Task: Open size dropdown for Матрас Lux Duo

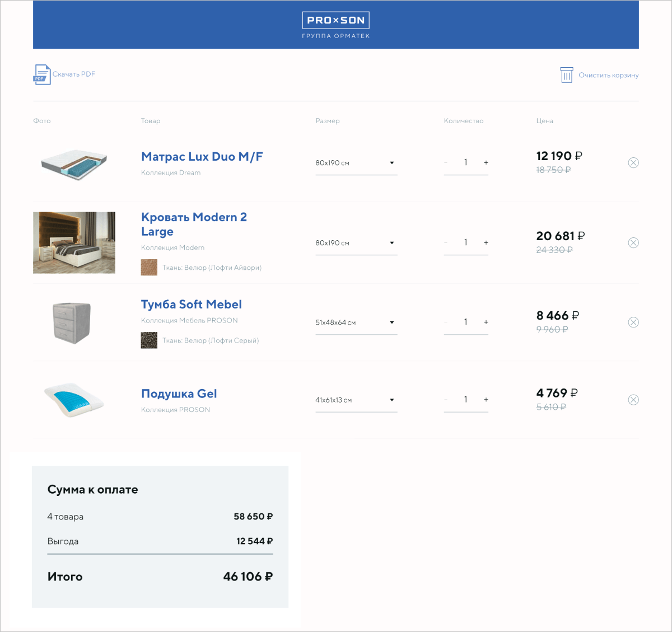Action: [356, 163]
